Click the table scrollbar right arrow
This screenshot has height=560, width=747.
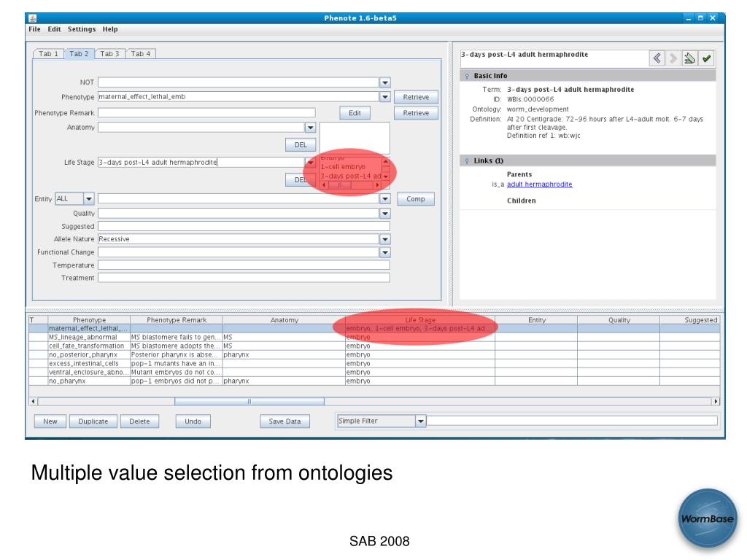(x=716, y=402)
